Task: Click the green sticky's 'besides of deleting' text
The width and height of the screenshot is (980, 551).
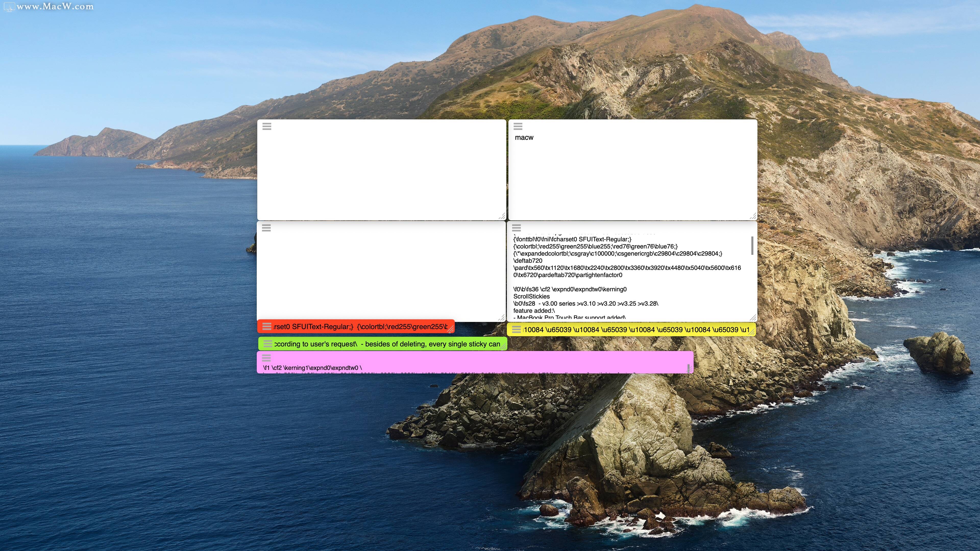Action: click(395, 344)
